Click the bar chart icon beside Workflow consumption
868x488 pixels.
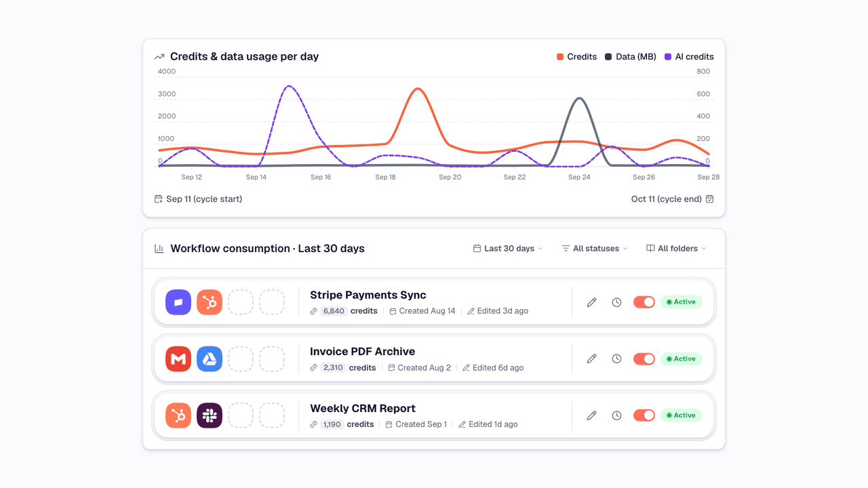[159, 249]
